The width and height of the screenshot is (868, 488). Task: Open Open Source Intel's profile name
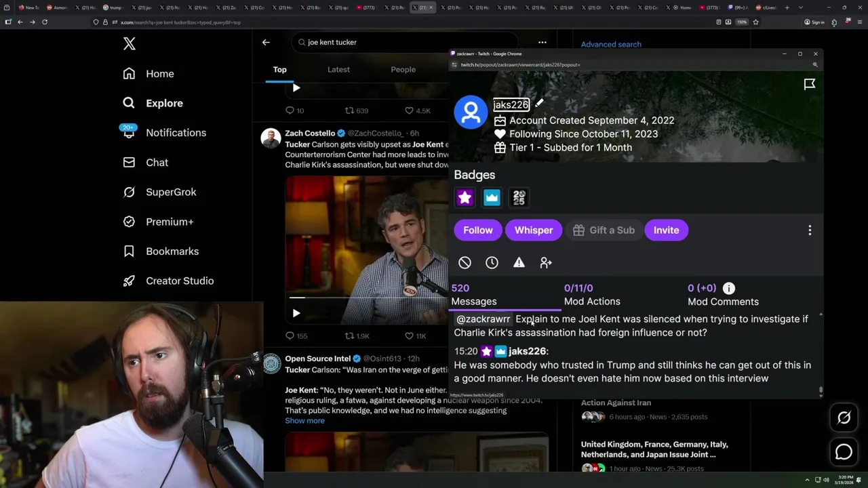pos(318,359)
